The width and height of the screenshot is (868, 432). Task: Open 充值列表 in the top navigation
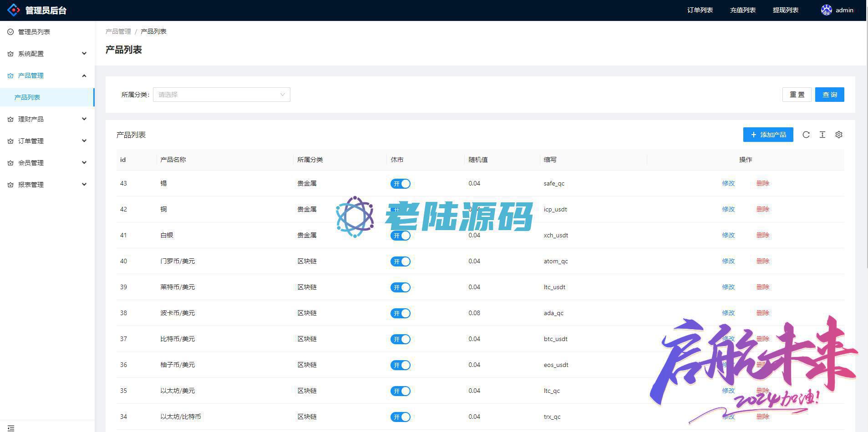click(743, 10)
